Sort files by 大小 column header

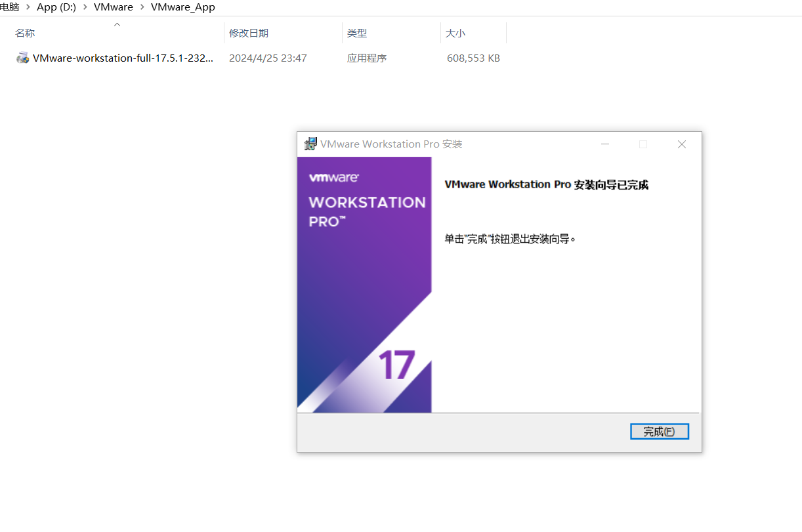coord(455,33)
